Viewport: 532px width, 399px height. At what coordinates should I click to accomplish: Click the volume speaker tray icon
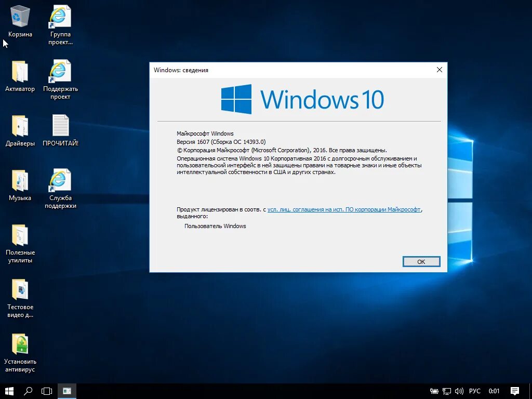click(x=459, y=391)
